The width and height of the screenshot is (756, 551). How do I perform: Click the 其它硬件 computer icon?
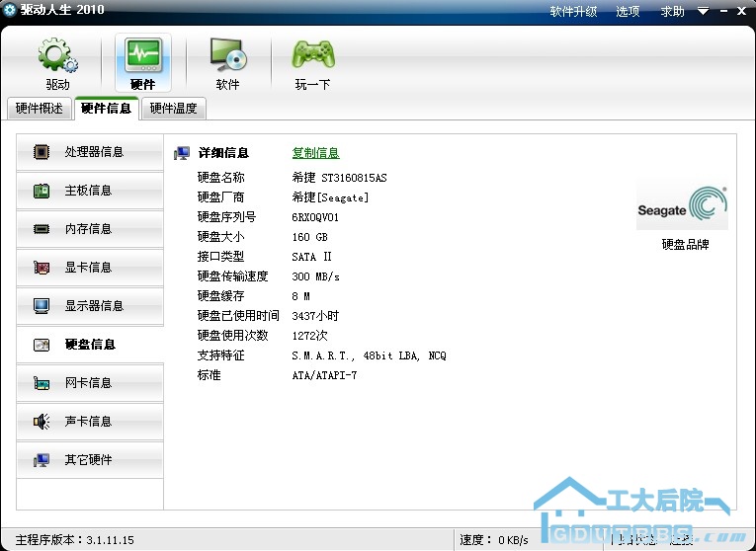pyautogui.click(x=42, y=460)
